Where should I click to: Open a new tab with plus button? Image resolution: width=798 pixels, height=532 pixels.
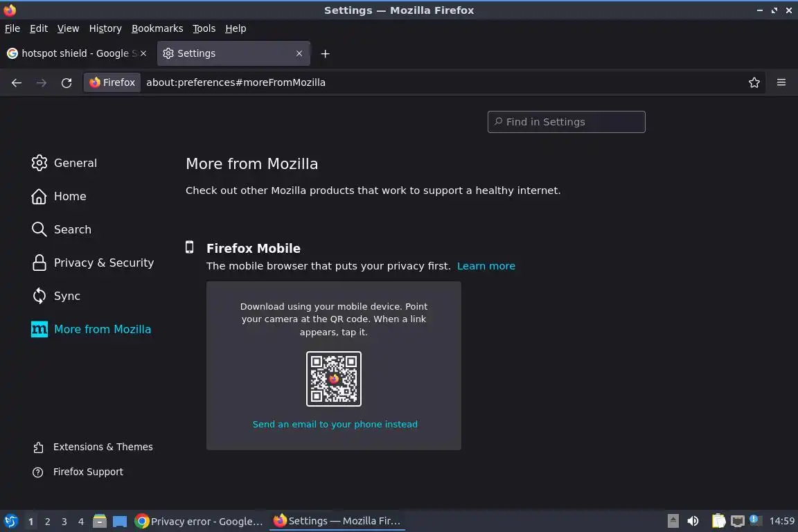tap(325, 53)
